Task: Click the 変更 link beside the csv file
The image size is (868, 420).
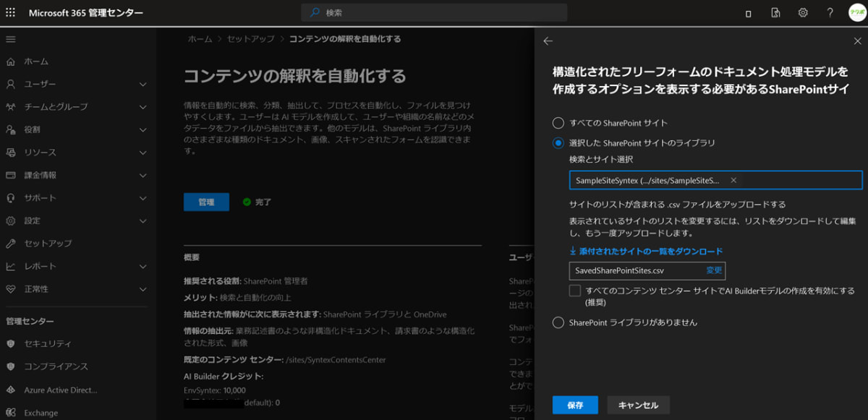Action: pyautogui.click(x=714, y=270)
